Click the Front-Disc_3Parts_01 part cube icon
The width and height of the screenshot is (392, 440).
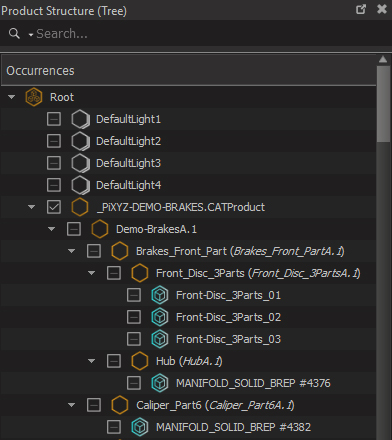(x=160, y=295)
